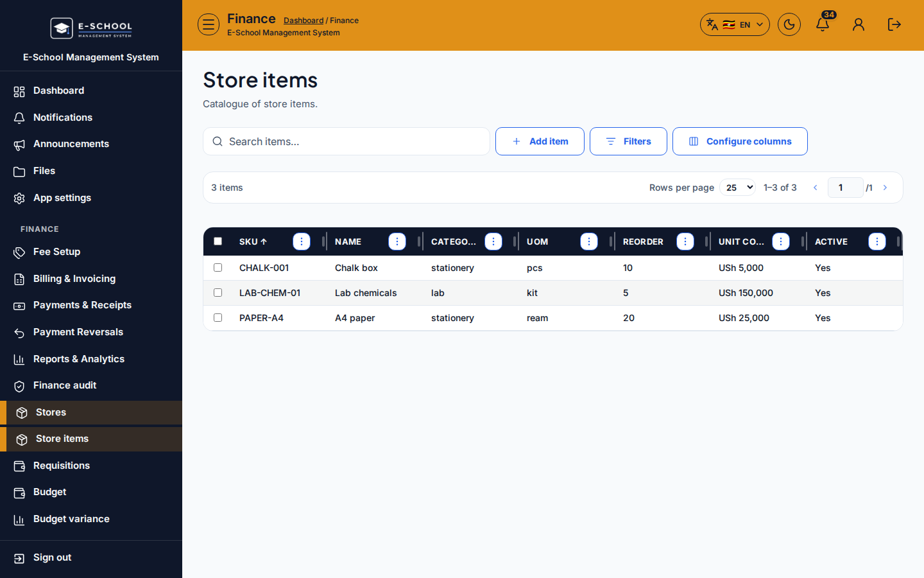Click the 'Chalk box' name cell
The height and width of the screenshot is (578, 924).
(x=356, y=268)
